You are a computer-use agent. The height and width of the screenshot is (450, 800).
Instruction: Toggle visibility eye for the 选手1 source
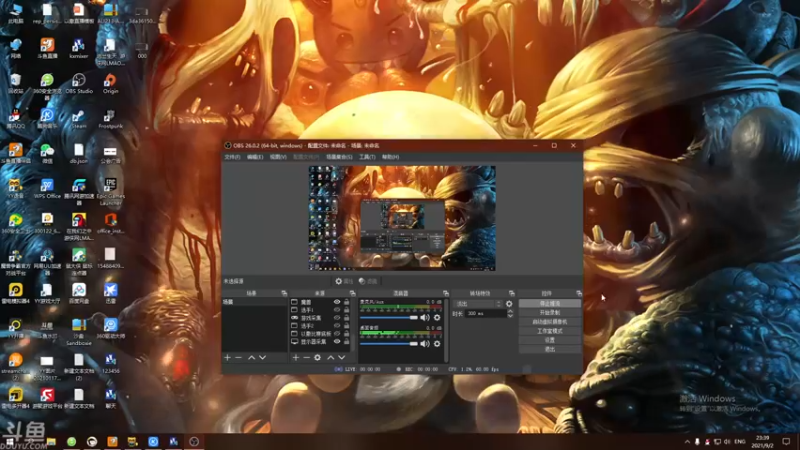[x=337, y=310]
